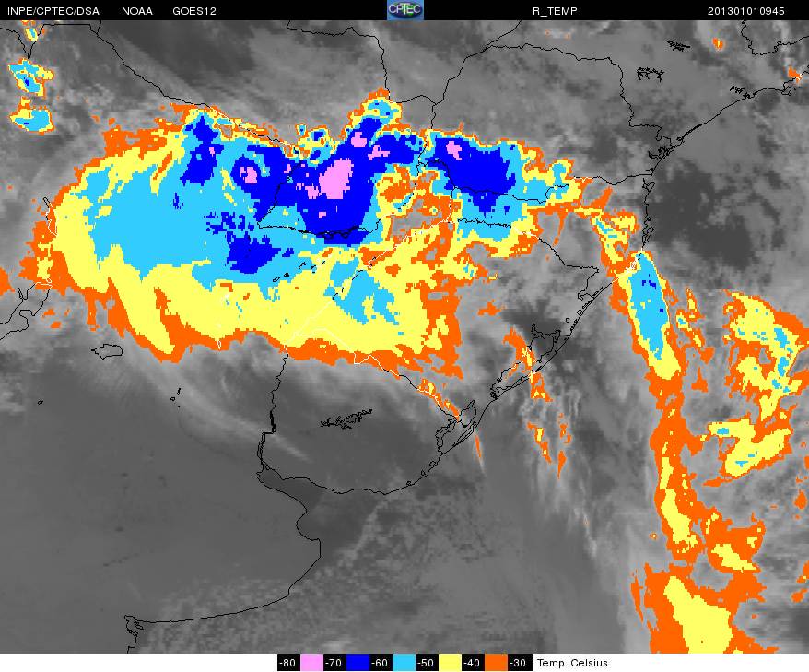Click the -40 legend value
This screenshot has height=672, width=809.
point(472,663)
